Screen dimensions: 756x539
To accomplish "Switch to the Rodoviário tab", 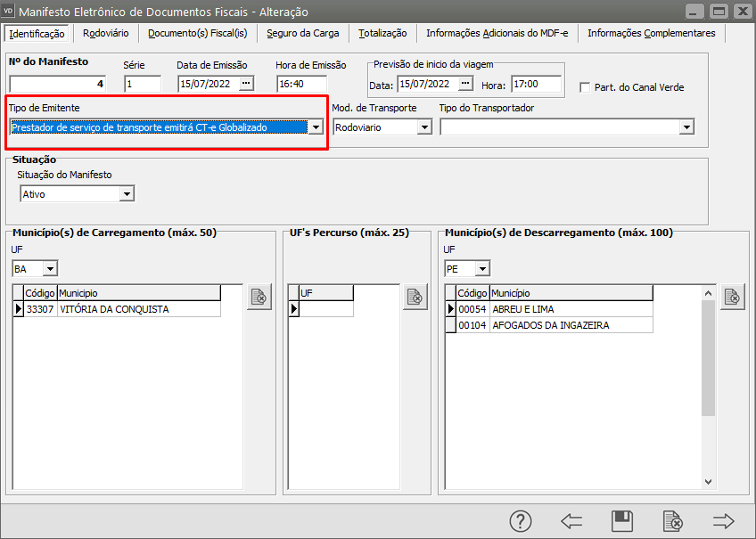I will point(105,33).
